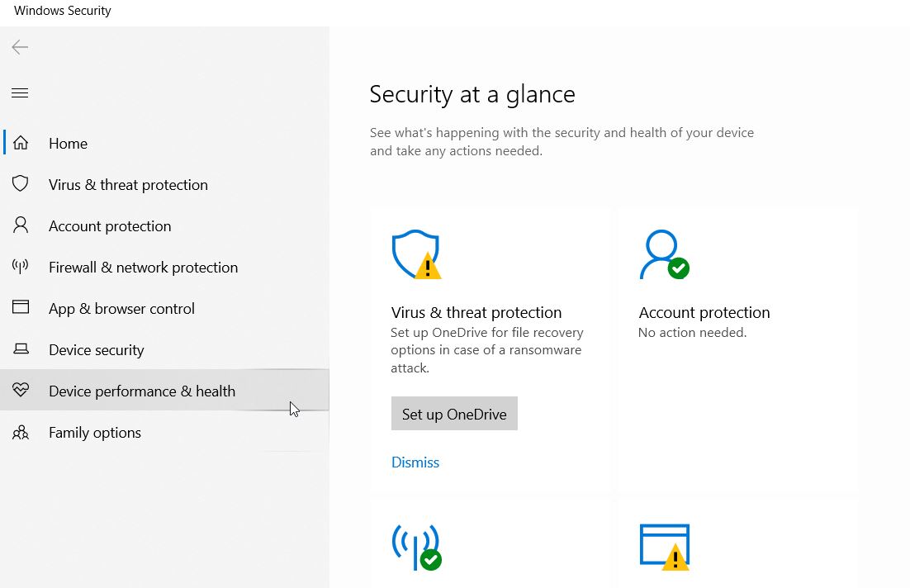Click the antenna icon for Firewall in sidebar
Viewport: 910px width, 588px height.
pyautogui.click(x=21, y=267)
